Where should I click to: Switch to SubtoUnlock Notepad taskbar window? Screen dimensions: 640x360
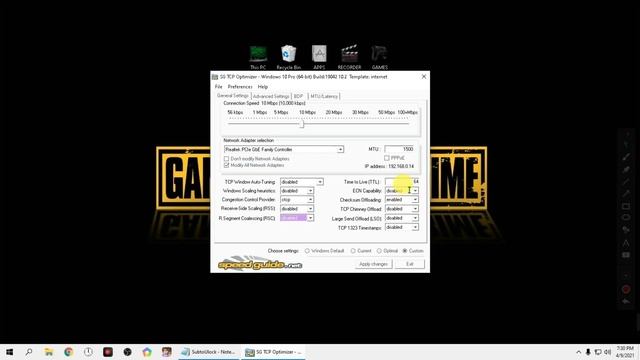coord(208,352)
